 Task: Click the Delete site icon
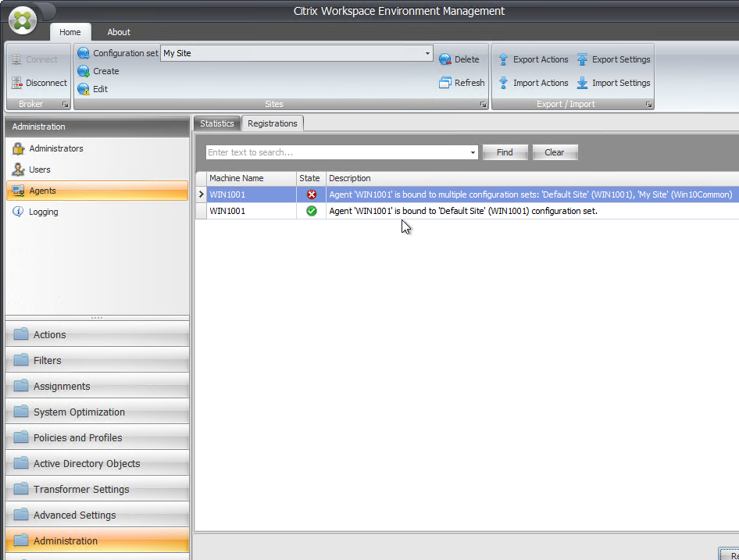[x=445, y=59]
